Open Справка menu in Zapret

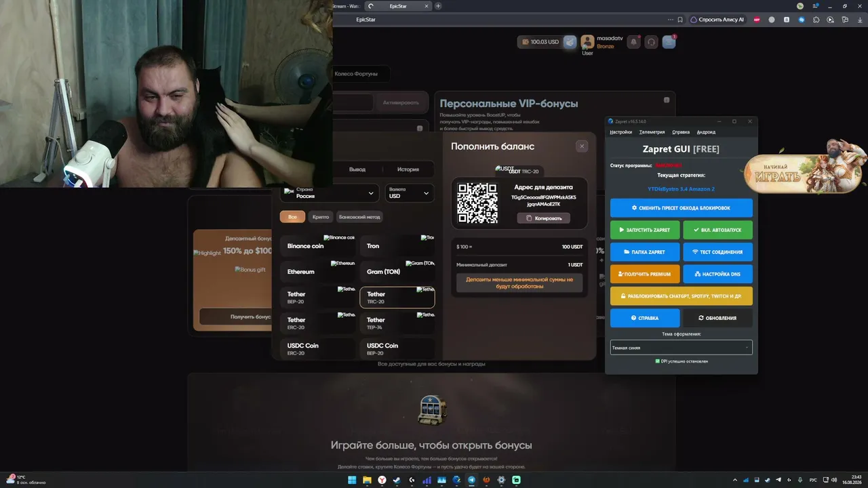coord(681,132)
